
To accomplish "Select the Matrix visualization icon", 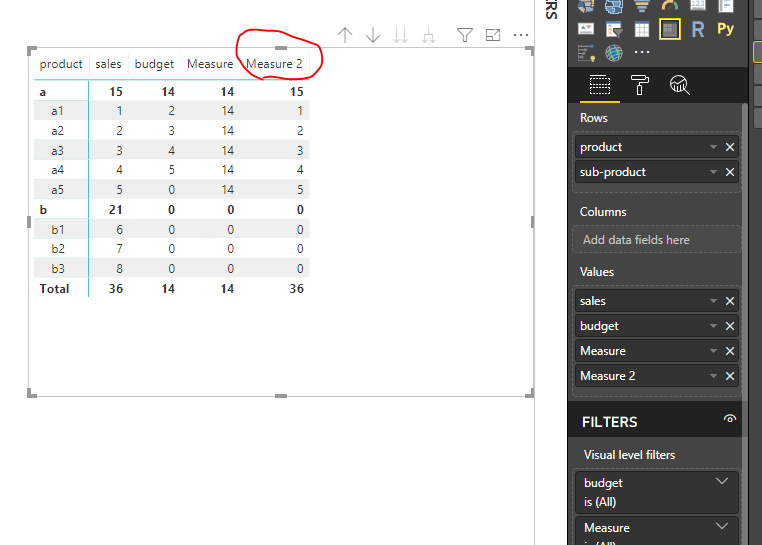I will click(x=670, y=30).
